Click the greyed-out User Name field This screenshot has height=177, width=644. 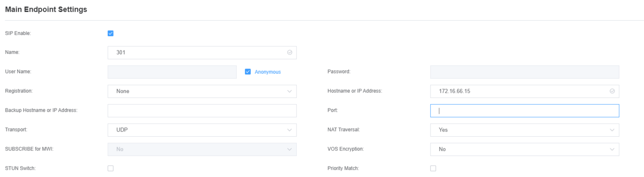point(172,72)
